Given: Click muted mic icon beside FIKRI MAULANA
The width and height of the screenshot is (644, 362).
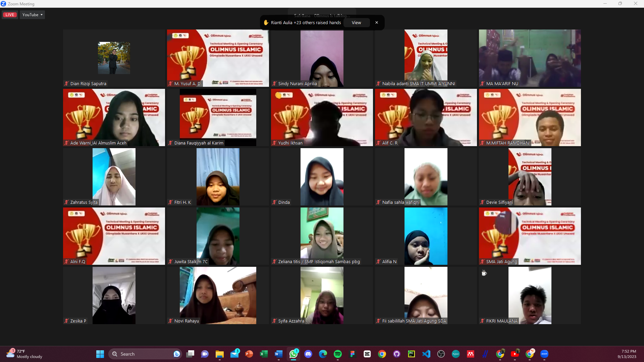Looking at the screenshot, I should point(482,321).
